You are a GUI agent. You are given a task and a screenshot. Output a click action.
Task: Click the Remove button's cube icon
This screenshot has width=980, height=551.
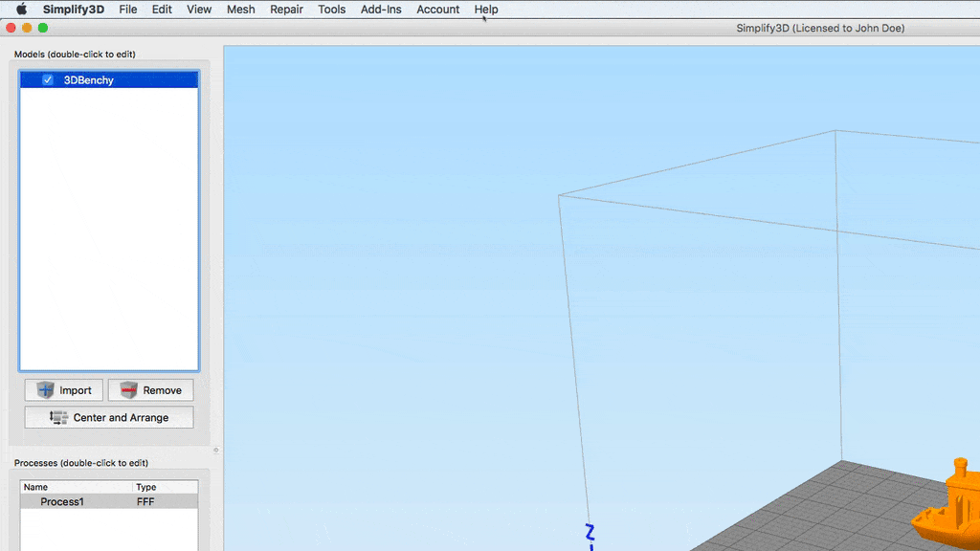[129, 390]
